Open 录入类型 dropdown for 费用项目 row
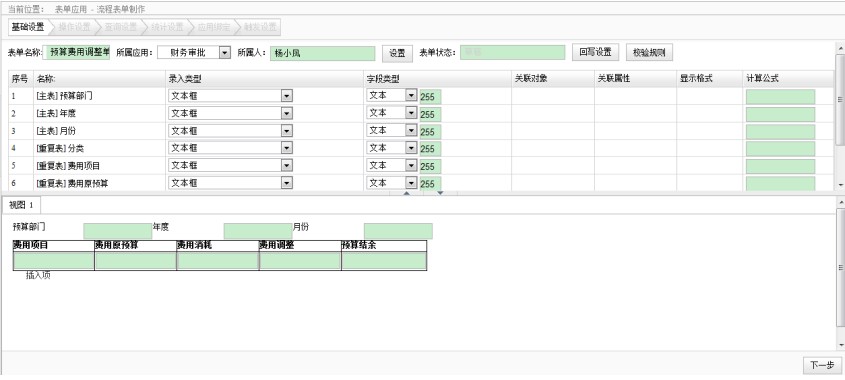845x380 pixels. [x=231, y=165]
